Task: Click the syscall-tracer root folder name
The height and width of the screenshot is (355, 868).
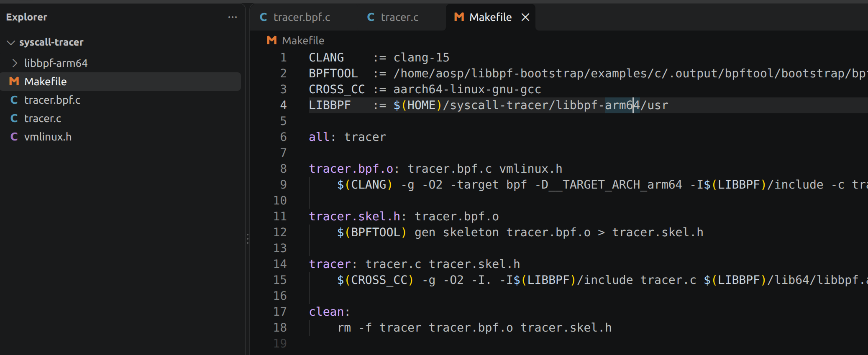Action: (51, 42)
